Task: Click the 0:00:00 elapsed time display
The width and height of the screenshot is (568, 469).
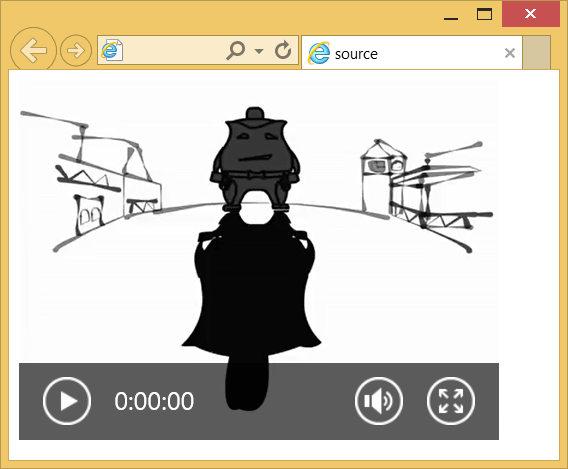Action: [x=154, y=401]
